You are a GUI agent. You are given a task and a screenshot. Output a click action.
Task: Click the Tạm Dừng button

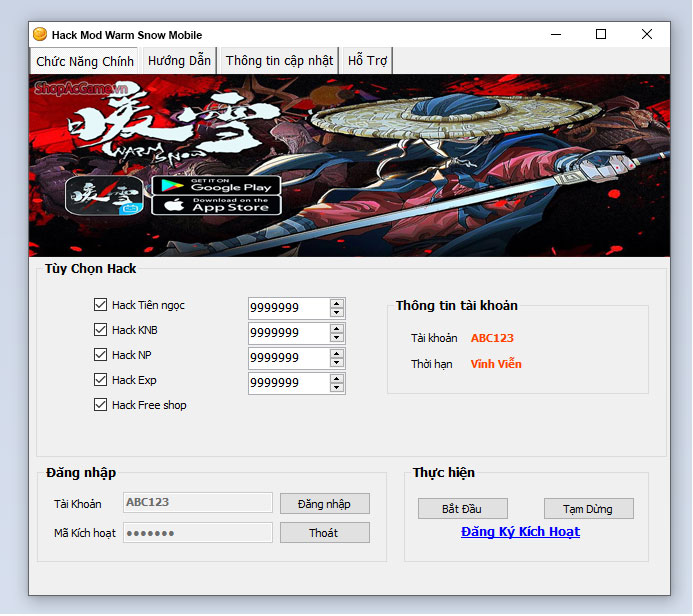point(589,509)
